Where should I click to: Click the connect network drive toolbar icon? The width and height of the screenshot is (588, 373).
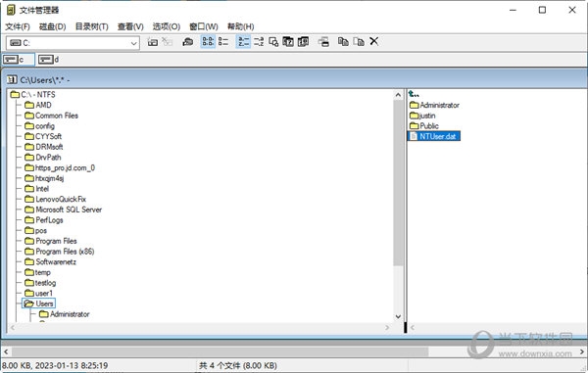click(153, 42)
